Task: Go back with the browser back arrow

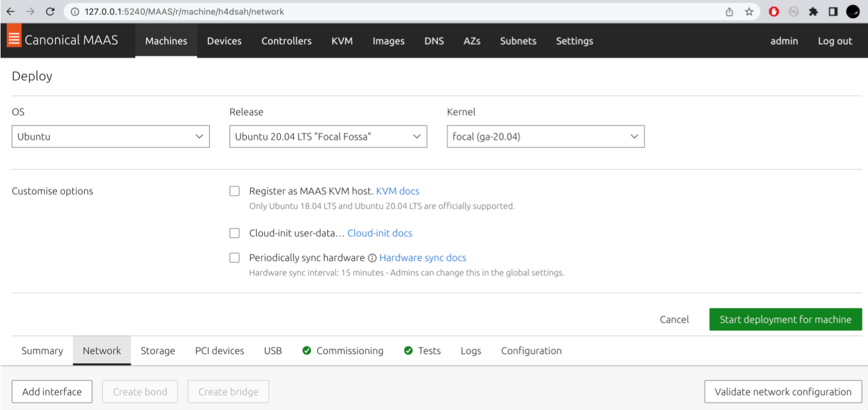Action: 10,12
